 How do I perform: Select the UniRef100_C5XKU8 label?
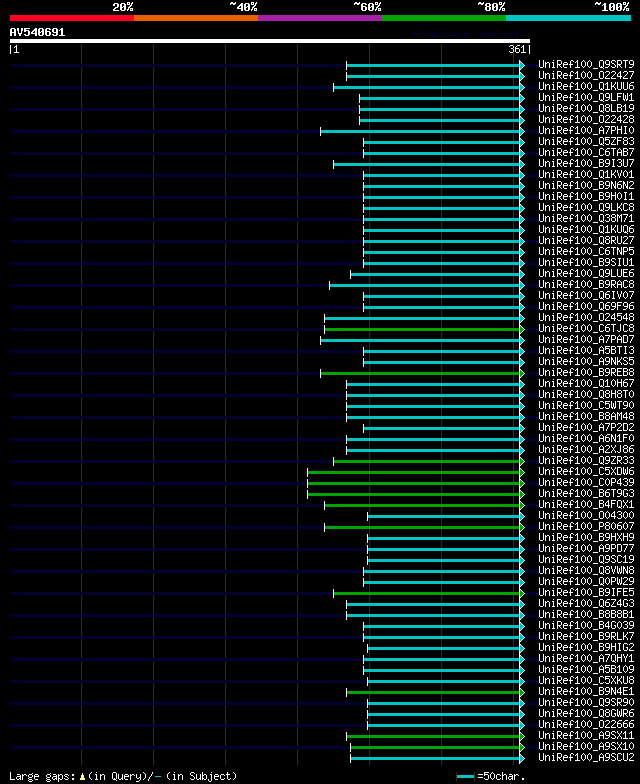click(x=586, y=680)
